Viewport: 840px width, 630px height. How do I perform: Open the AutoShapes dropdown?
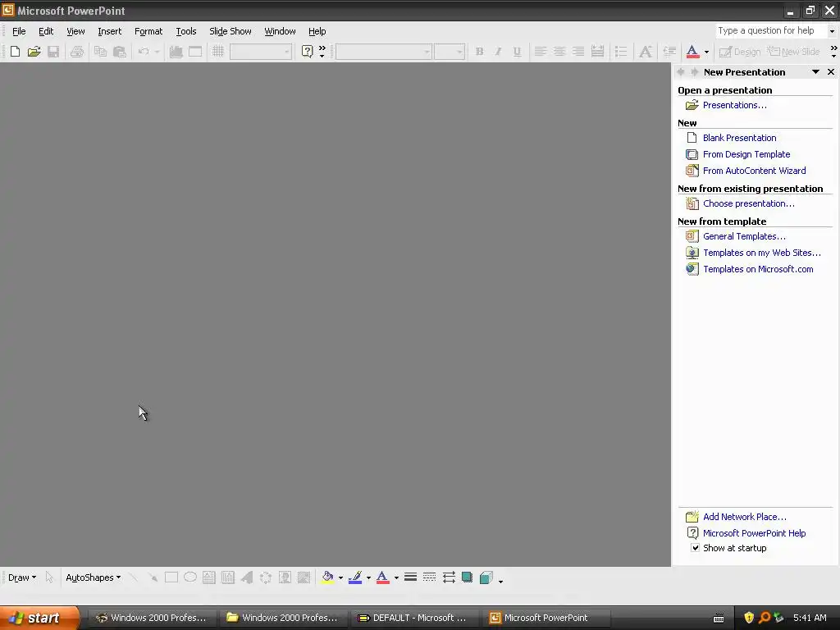(x=93, y=577)
